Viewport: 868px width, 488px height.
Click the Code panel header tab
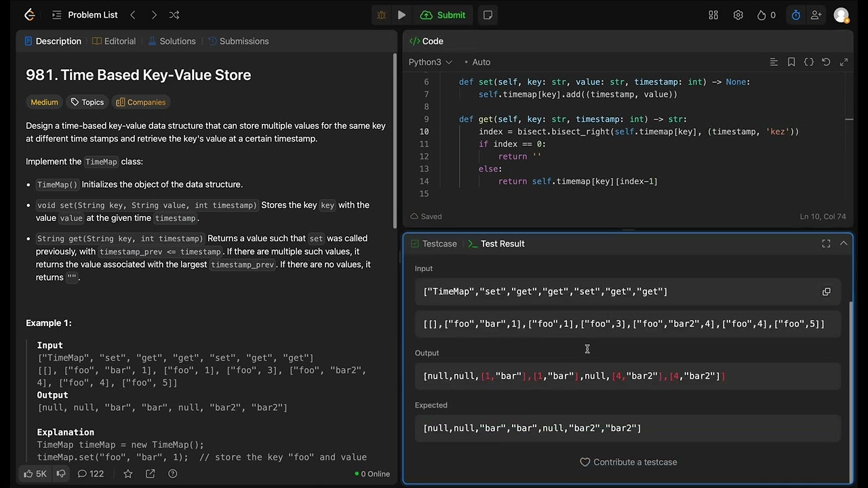click(x=426, y=41)
